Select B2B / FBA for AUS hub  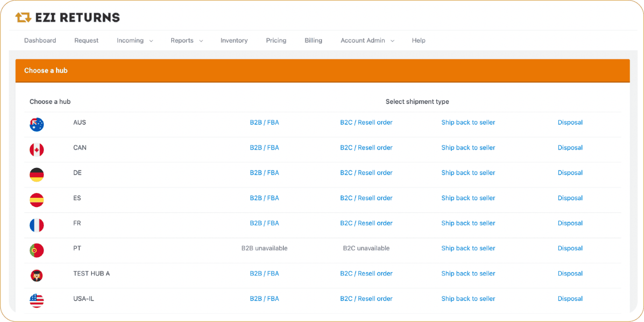coord(264,122)
